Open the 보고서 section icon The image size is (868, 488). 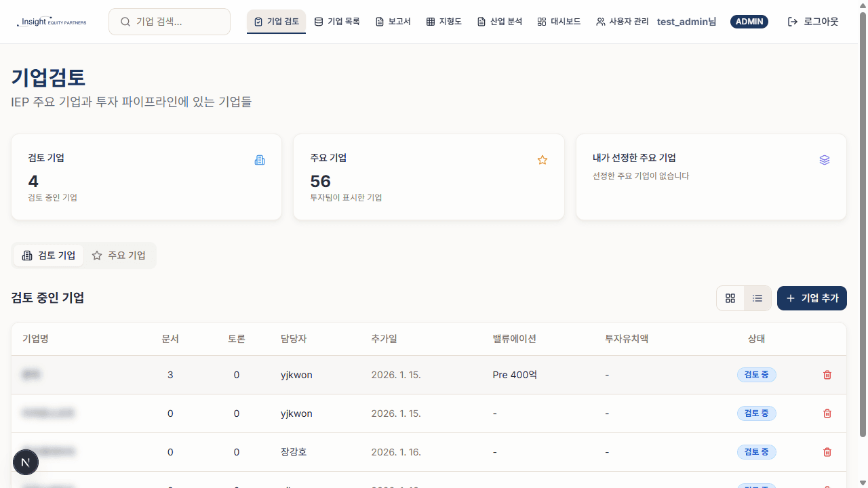(379, 21)
